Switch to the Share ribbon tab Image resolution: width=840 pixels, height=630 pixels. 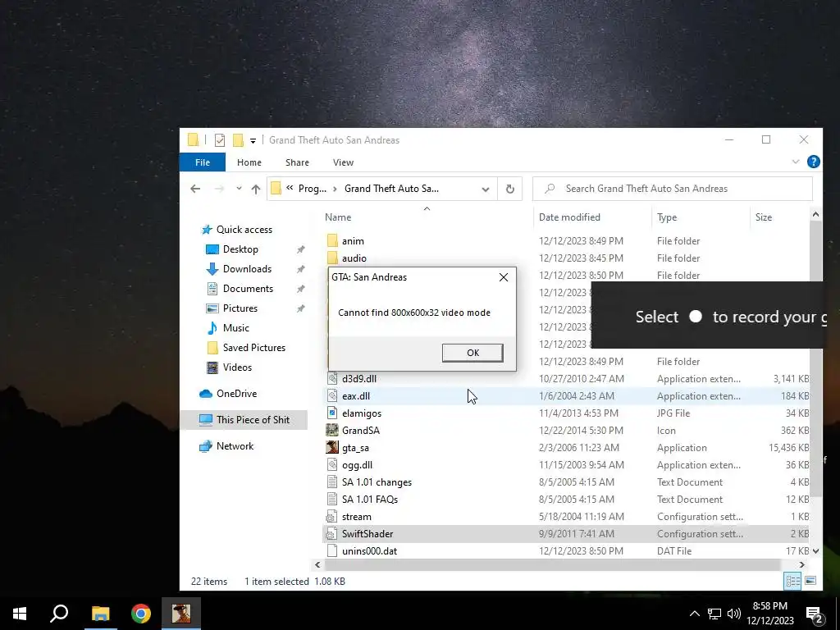point(297,162)
